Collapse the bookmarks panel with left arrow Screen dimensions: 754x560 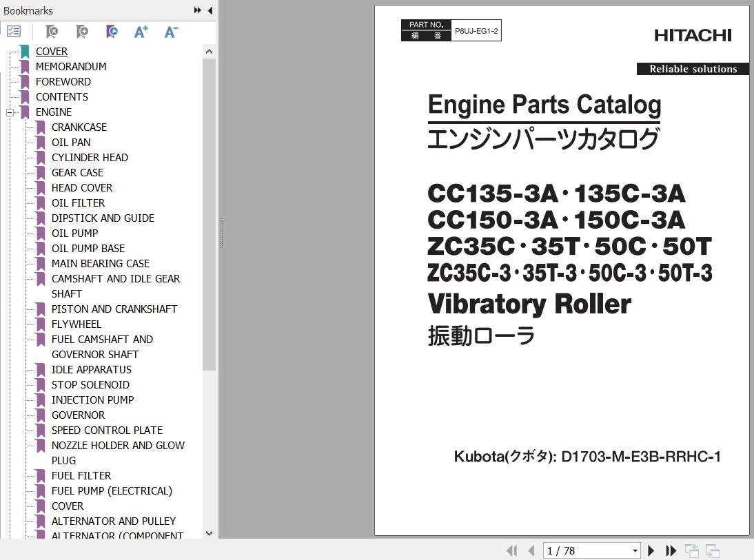[210, 10]
